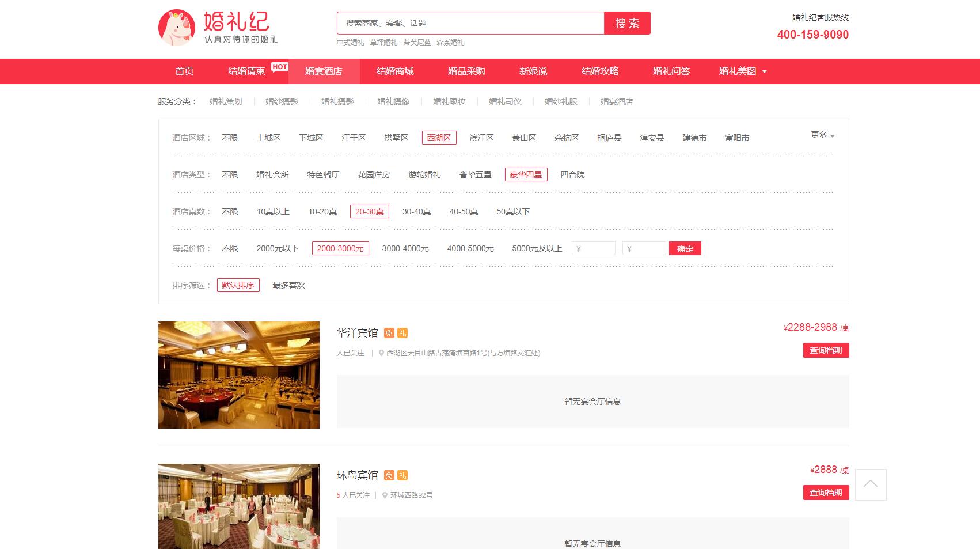Open the 婚品采购 nav tab

point(466,71)
